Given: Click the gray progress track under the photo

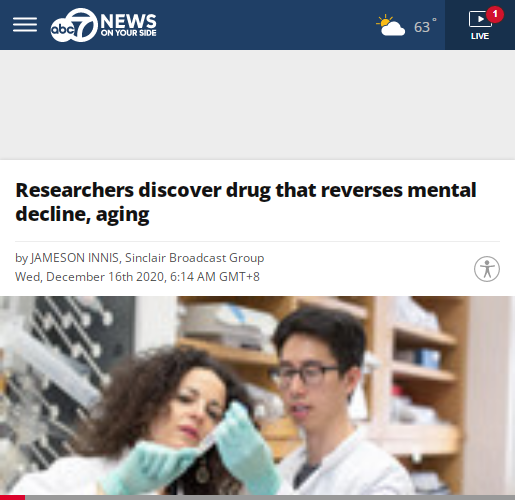Looking at the screenshot, I should pos(270,498).
